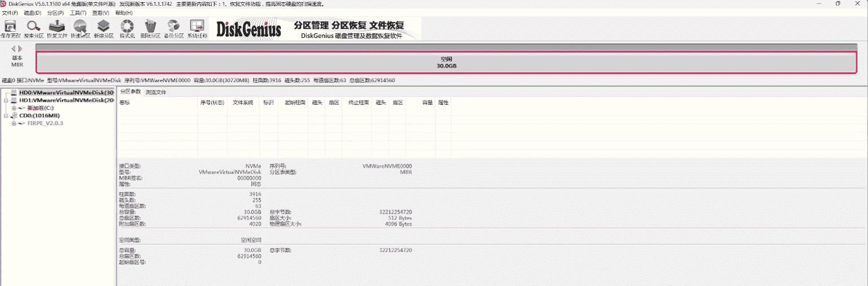The image size is (868, 286).
Task: Open the 备份分区 (Backup Partition) tool
Action: pos(173,27)
